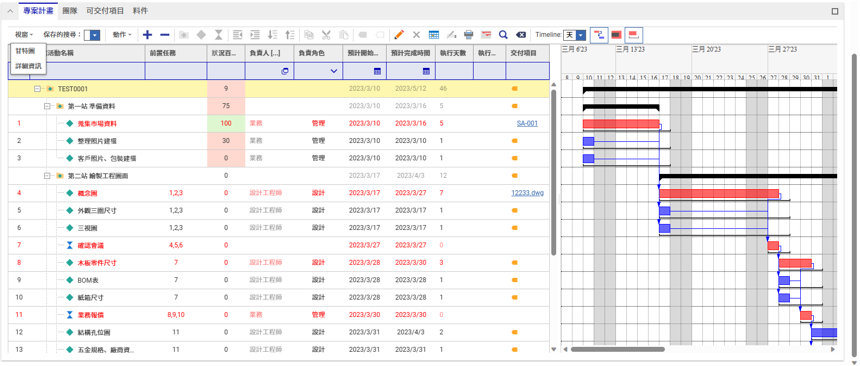
Task: Select the 整理照片建檔 activity row
Action: point(279,141)
